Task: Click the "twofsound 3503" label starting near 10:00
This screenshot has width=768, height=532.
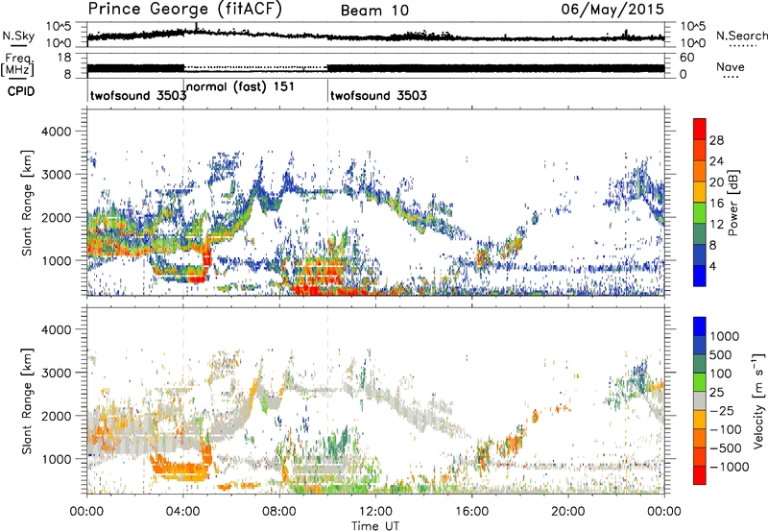Action: (378, 95)
